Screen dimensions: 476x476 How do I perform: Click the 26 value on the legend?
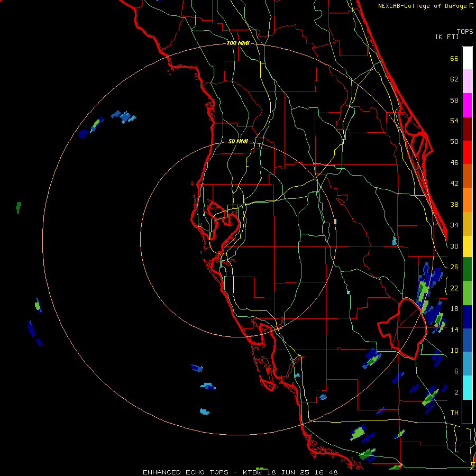coord(454,267)
